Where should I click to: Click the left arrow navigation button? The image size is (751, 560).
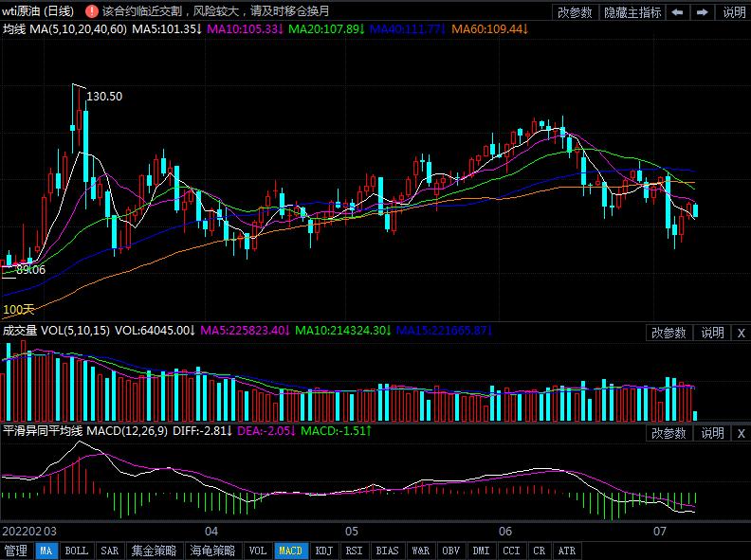click(x=678, y=12)
